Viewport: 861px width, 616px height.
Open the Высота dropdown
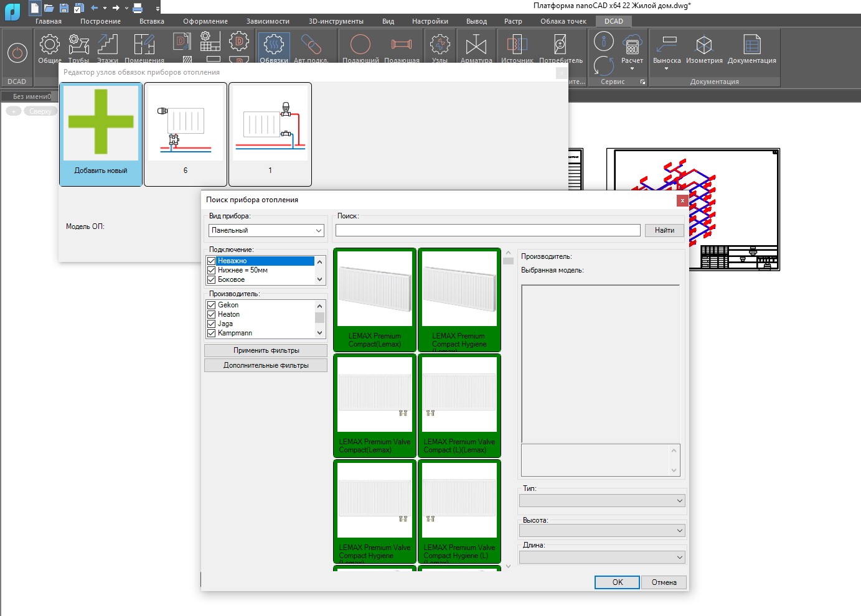(x=602, y=531)
